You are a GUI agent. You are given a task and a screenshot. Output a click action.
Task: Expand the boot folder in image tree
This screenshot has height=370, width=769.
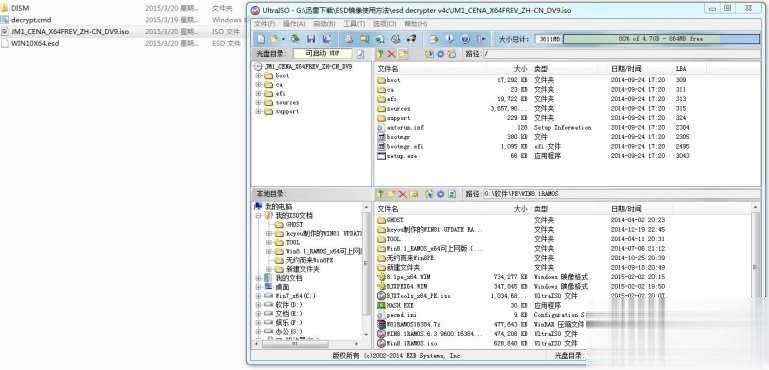coord(258,76)
